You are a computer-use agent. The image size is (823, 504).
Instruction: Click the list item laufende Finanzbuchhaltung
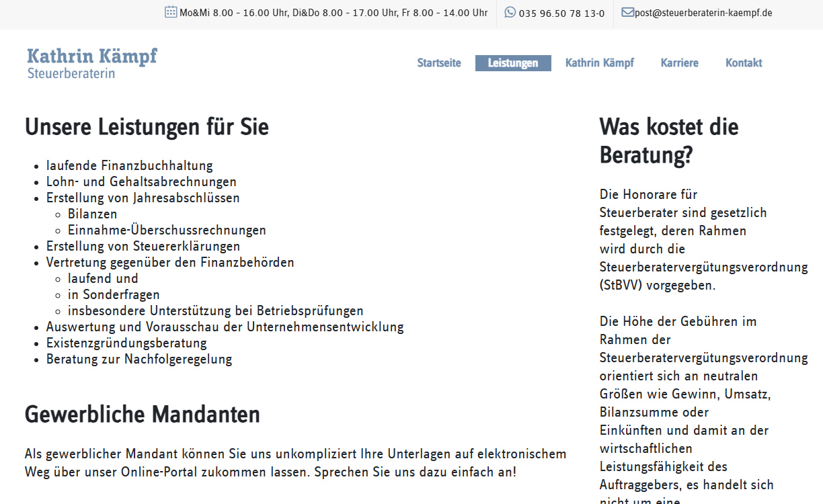tap(129, 165)
